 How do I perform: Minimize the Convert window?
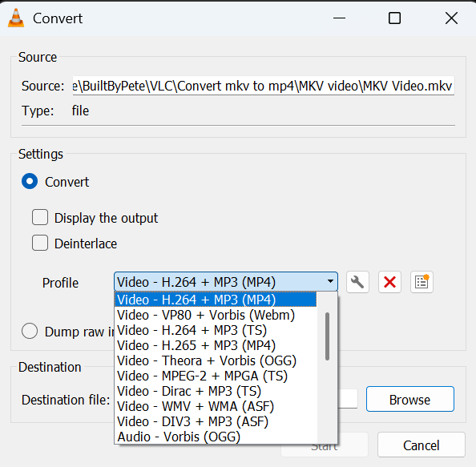pos(339,18)
